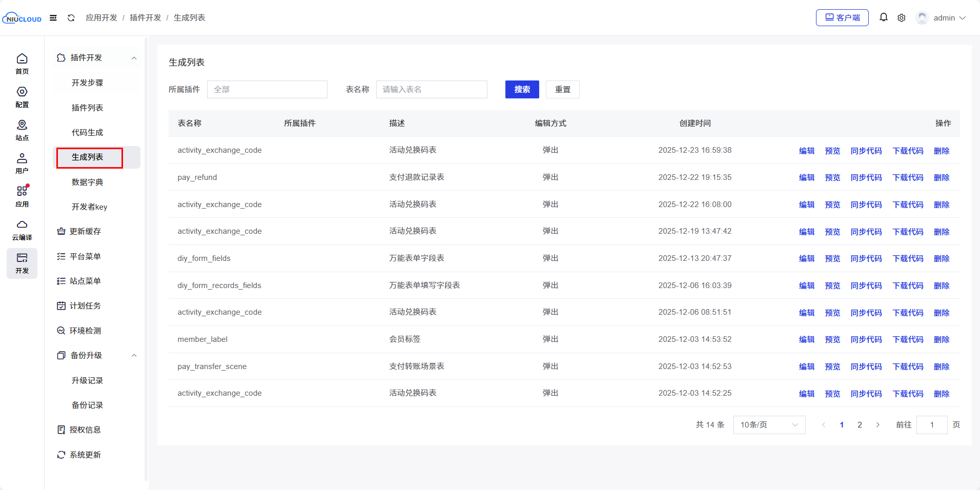
Task: Click 下载代码 for the pay_refund row
Action: (908, 177)
